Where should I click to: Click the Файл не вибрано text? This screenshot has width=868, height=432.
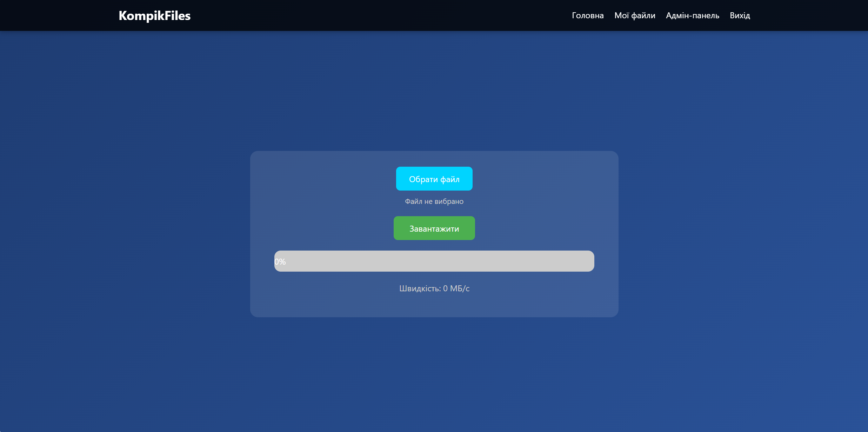(x=434, y=201)
